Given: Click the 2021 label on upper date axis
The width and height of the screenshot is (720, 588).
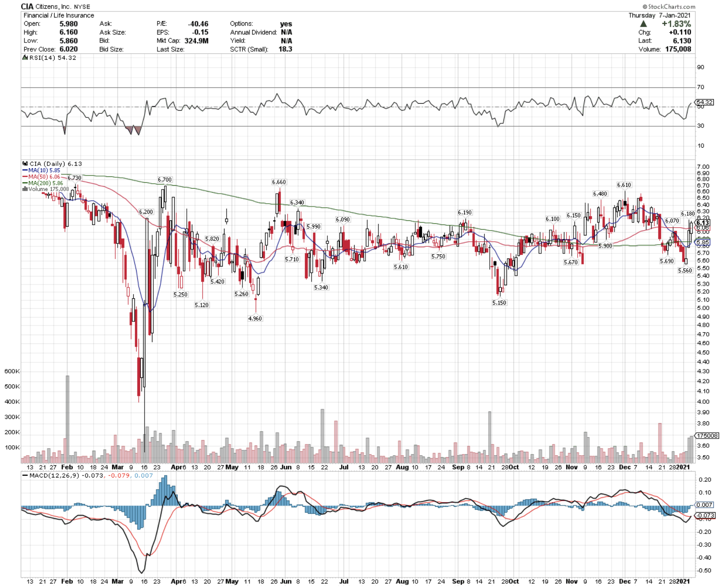Looking at the screenshot, I should click(x=683, y=467).
